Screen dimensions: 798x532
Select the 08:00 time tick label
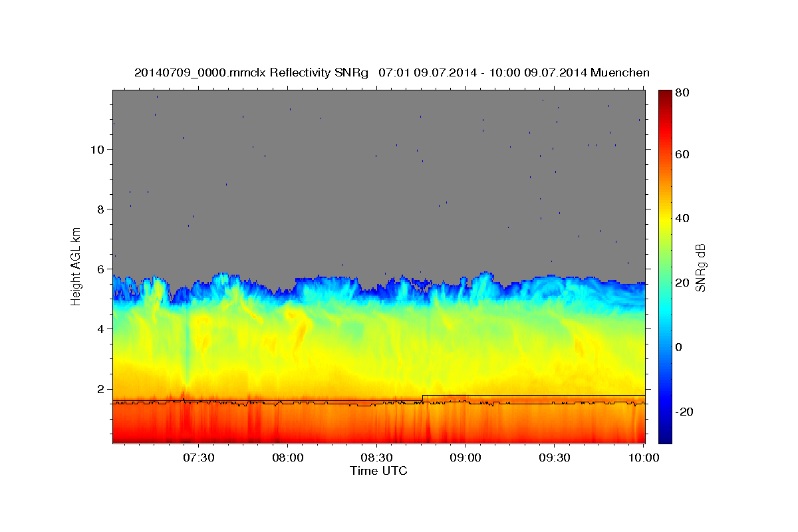click(288, 458)
